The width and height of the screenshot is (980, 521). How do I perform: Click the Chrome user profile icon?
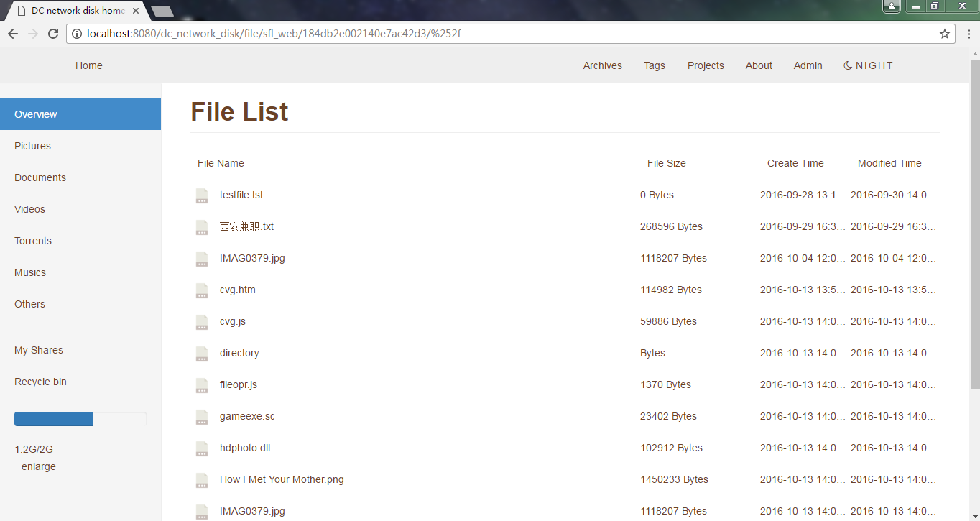892,6
